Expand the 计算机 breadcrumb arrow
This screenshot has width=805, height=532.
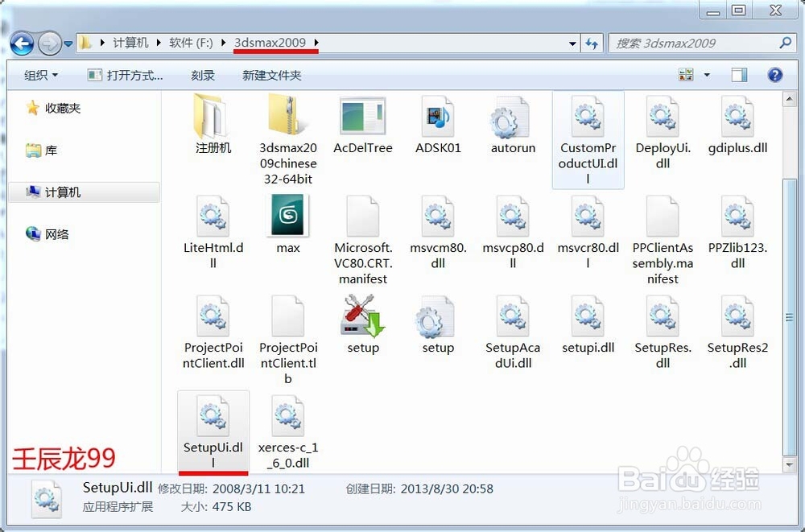[158, 43]
